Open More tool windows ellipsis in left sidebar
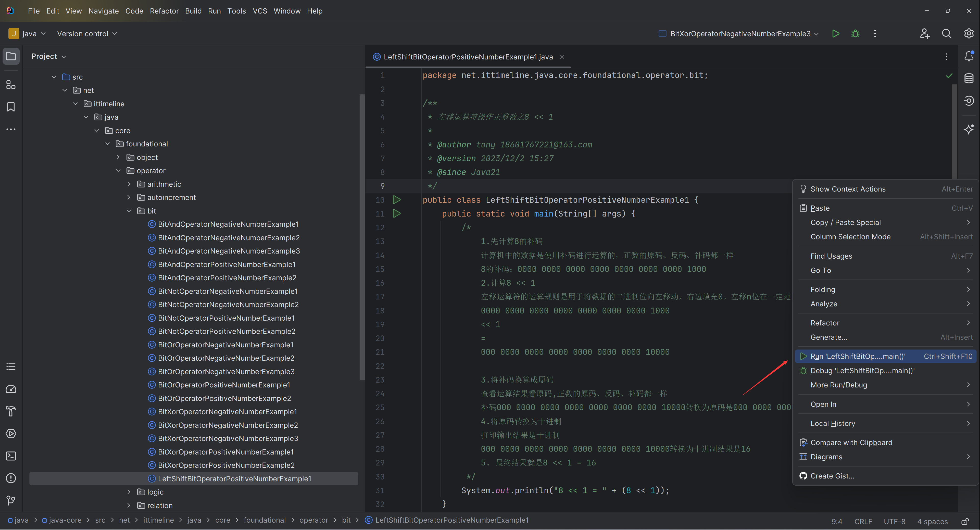 point(11,129)
